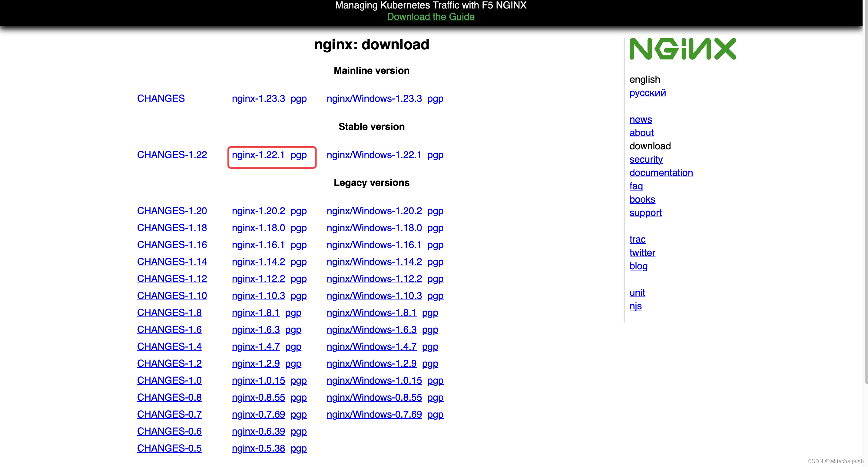
Task: Download legacy nginx-1.18.0 source
Action: click(x=258, y=228)
